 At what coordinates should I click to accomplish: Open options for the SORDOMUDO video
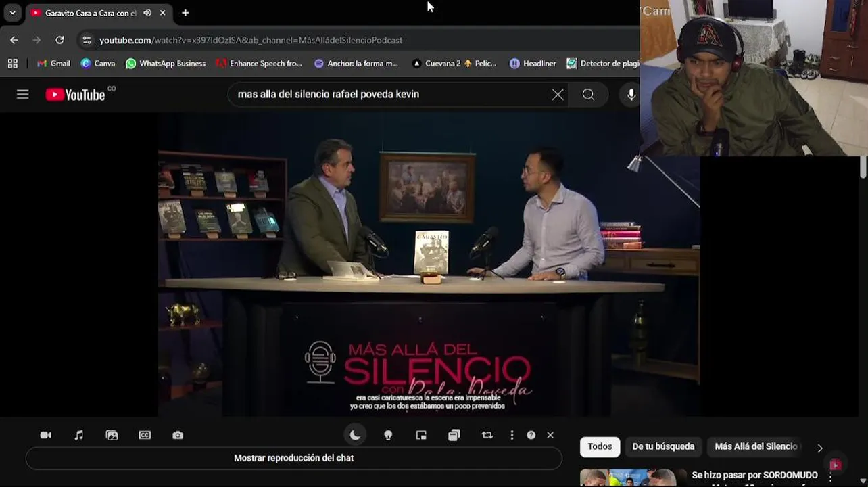[831, 478]
